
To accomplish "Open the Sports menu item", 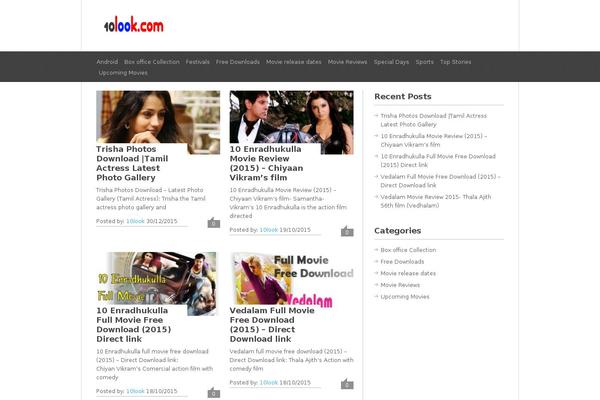I will coord(424,62).
